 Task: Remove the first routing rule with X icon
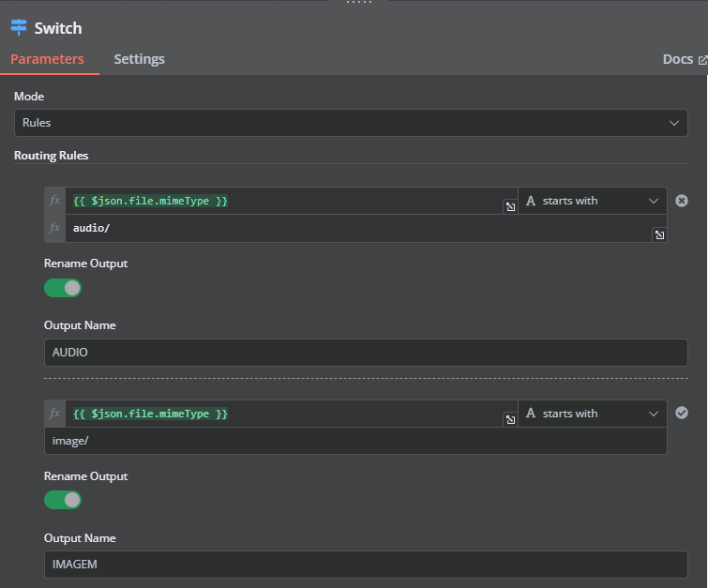point(682,201)
